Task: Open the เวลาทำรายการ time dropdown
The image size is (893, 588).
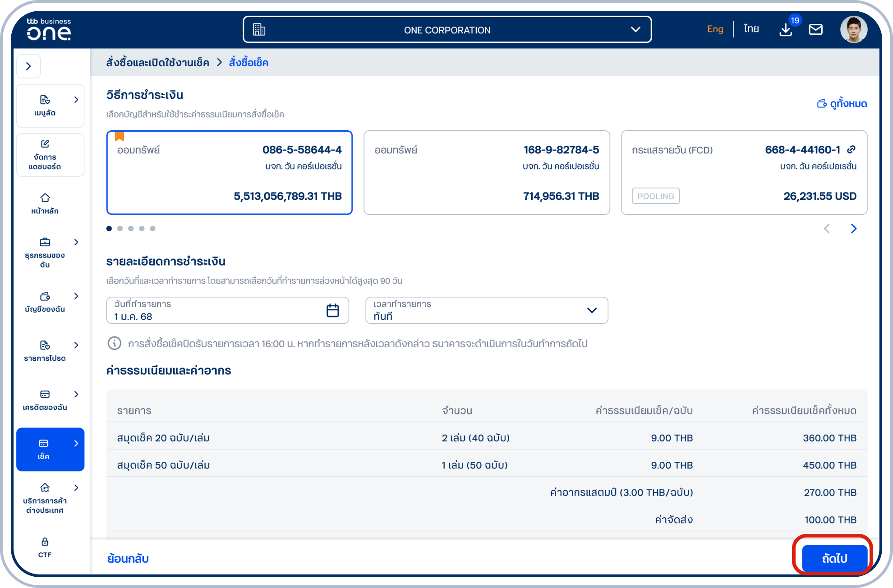Action: click(x=486, y=310)
